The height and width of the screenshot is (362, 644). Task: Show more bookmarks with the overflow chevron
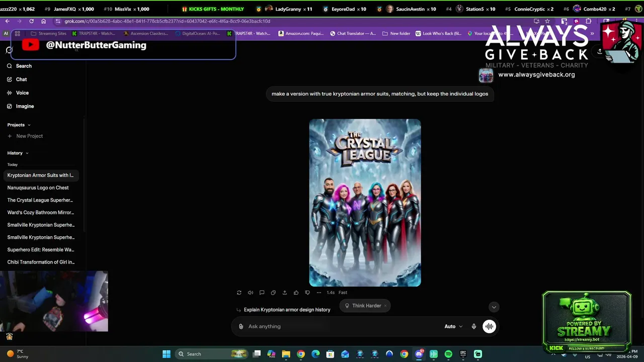tap(592, 34)
